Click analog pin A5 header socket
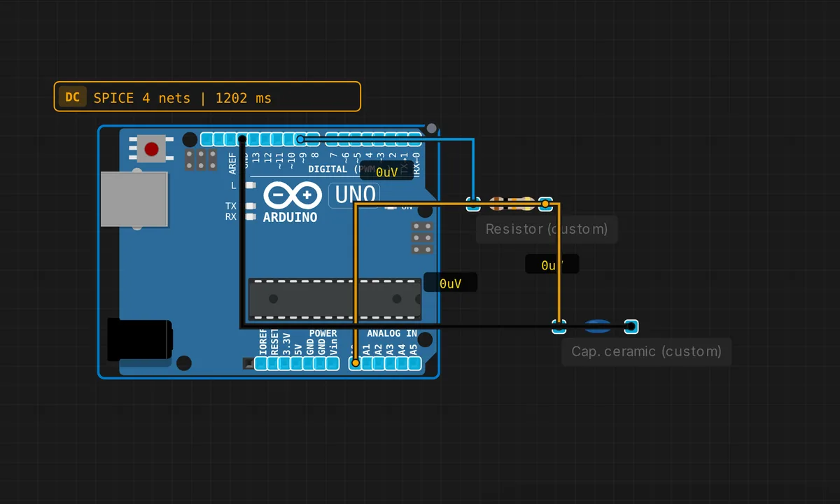Image resolution: width=840 pixels, height=504 pixels. 414,363
